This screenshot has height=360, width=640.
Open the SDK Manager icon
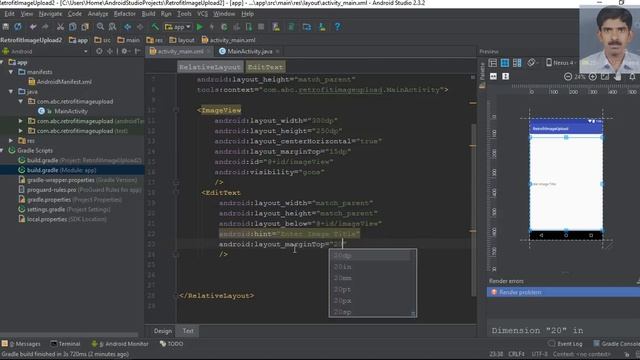[x=322, y=27]
